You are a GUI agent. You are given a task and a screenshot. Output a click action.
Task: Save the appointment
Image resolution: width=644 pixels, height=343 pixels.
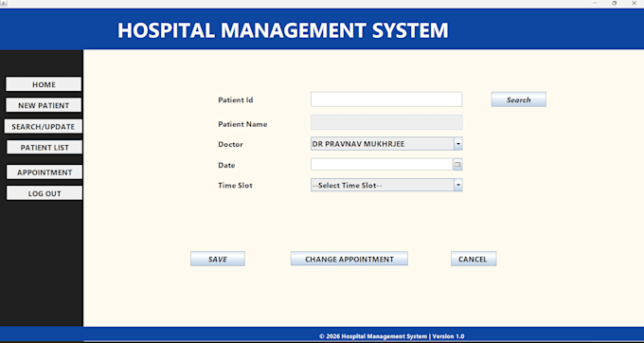pos(218,259)
